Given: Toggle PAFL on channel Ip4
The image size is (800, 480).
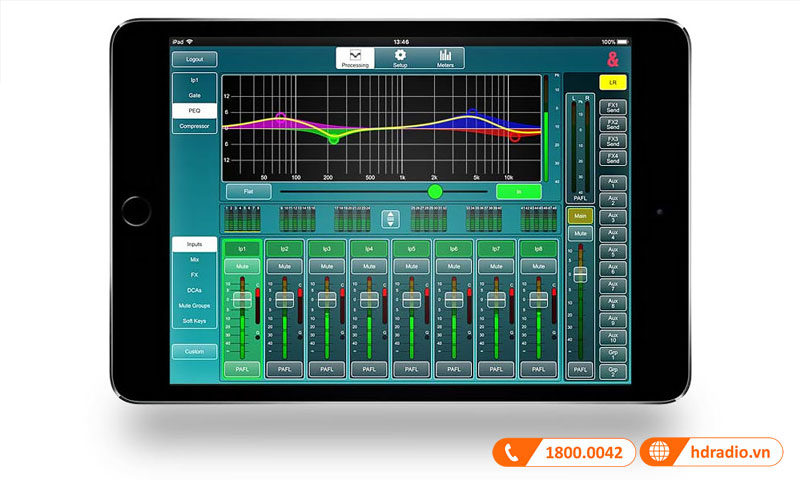Looking at the screenshot, I should (x=369, y=369).
